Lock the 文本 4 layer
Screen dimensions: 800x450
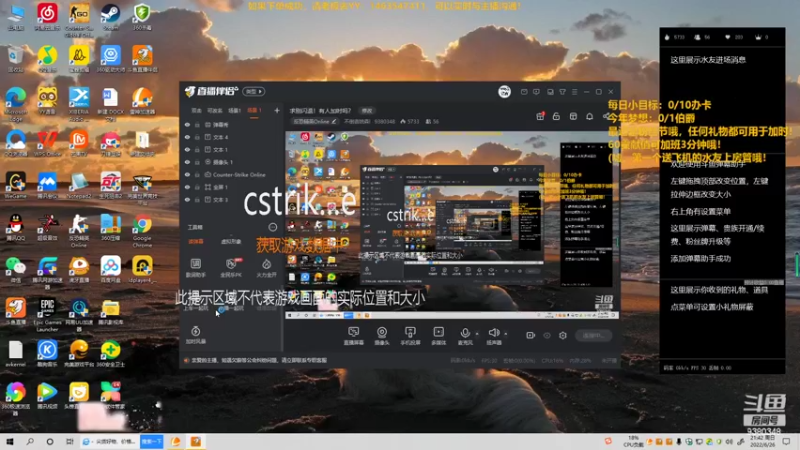197,137
